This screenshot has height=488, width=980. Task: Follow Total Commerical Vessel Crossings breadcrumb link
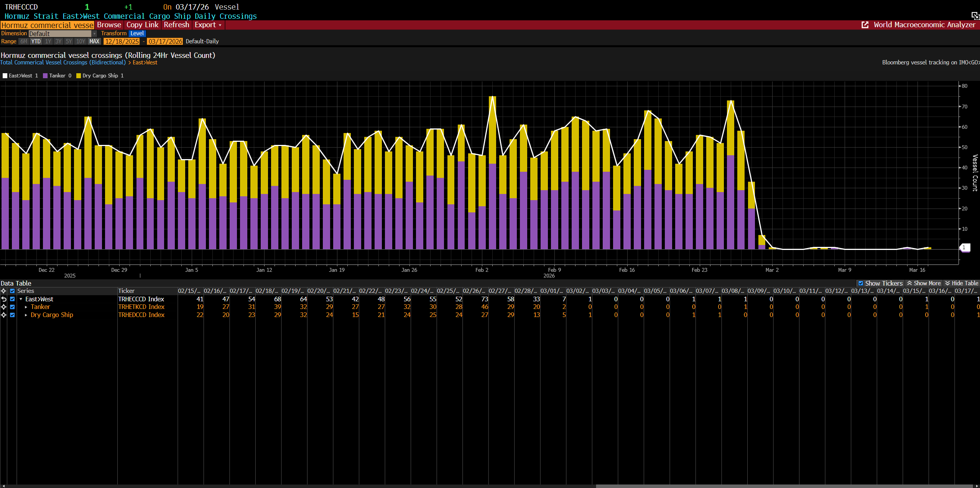coord(63,62)
